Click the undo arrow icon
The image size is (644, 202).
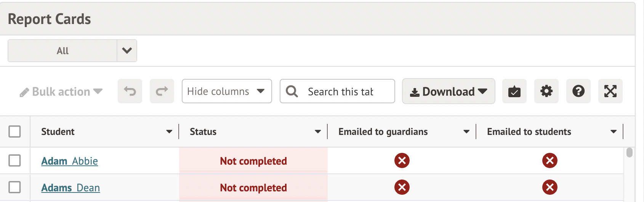130,91
